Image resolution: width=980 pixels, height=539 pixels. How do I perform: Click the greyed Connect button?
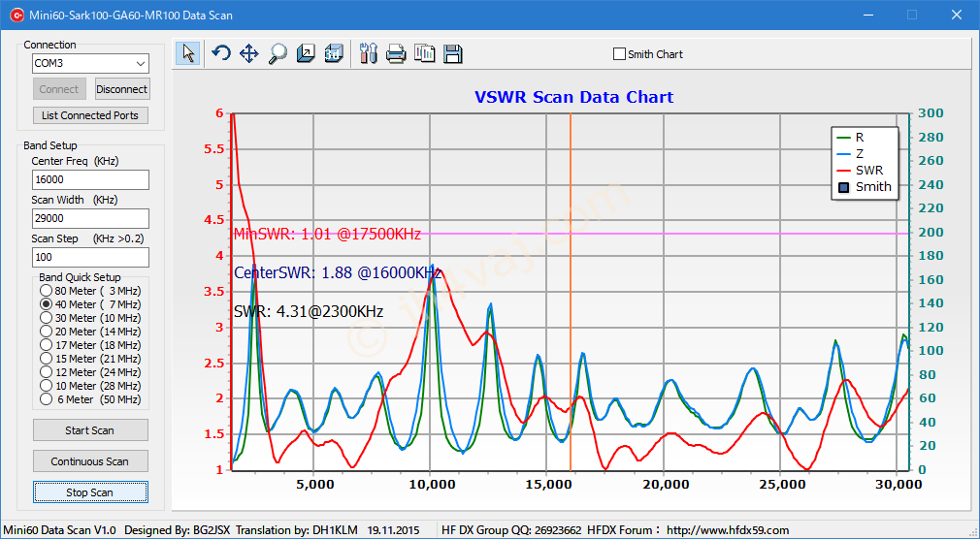(x=59, y=89)
